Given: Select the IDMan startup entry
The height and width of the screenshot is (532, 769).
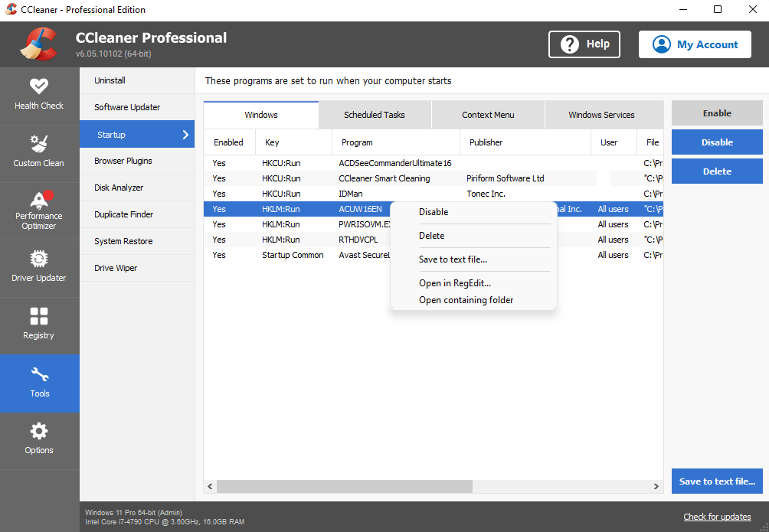Looking at the screenshot, I should point(434,194).
